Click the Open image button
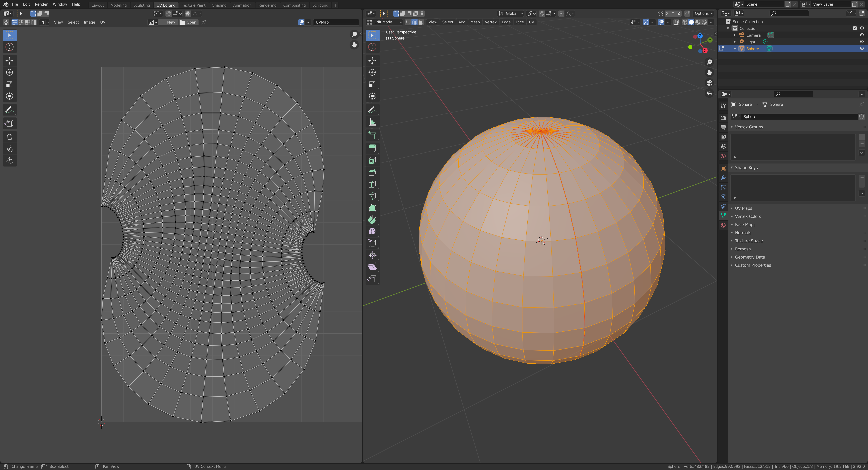Viewport: 868px width, 470px height. 188,22
